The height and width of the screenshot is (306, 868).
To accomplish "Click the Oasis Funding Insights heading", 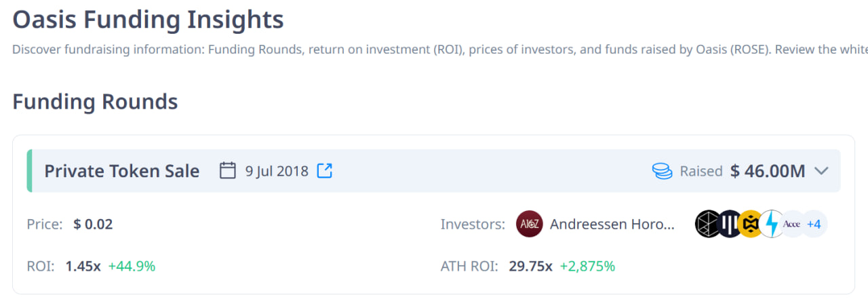I will tap(148, 19).
